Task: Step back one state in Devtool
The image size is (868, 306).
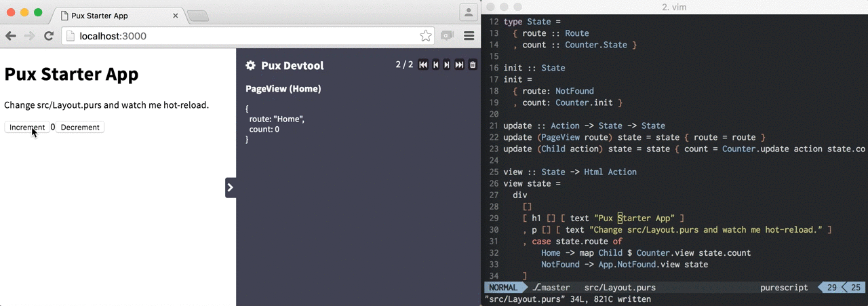Action: click(436, 65)
